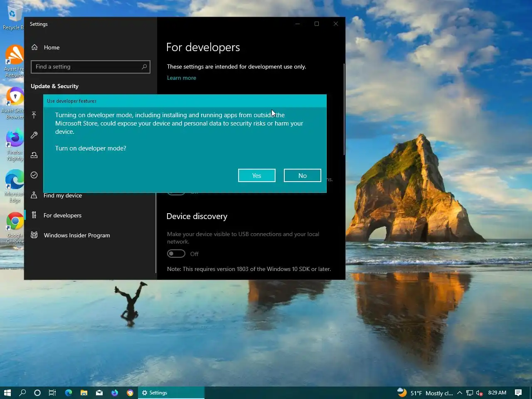The width and height of the screenshot is (532, 399).
Task: Click the Device discovery heading
Action: tap(197, 216)
